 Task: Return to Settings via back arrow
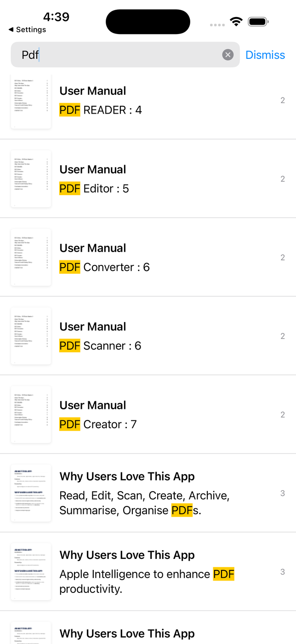pos(28,29)
